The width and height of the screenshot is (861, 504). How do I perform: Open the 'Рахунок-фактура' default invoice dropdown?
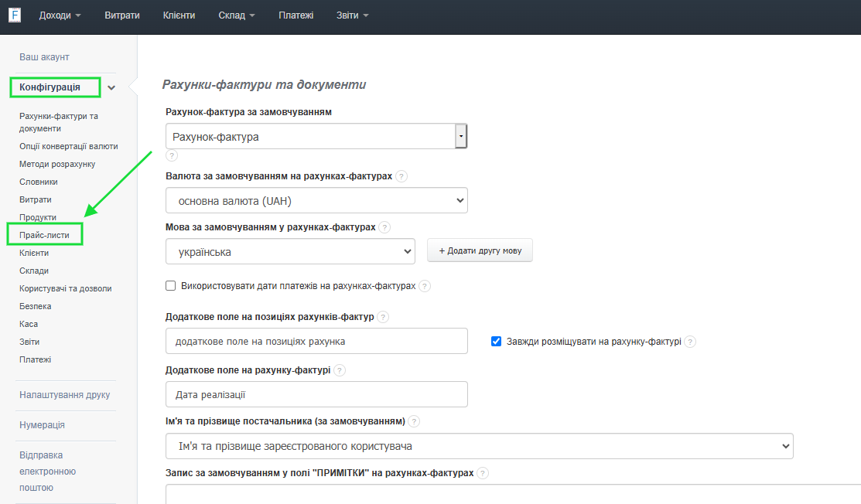(316, 137)
